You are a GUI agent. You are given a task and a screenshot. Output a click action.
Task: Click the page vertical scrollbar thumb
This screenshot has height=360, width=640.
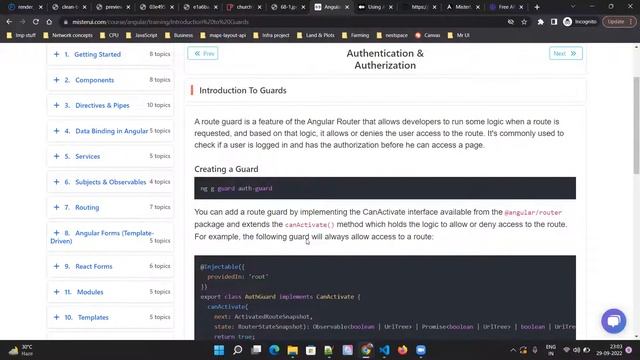pos(636,125)
